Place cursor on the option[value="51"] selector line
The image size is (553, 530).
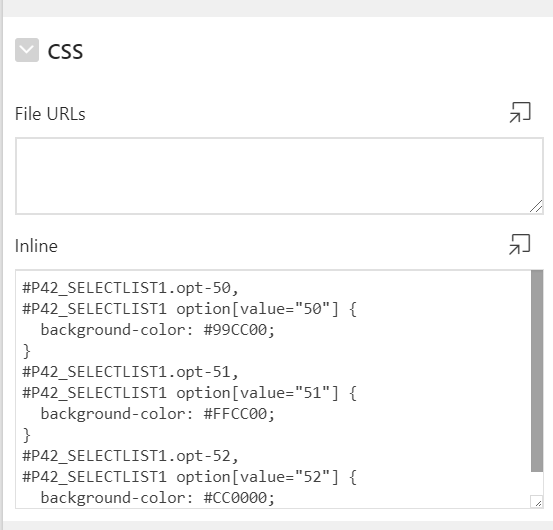(x=189, y=393)
